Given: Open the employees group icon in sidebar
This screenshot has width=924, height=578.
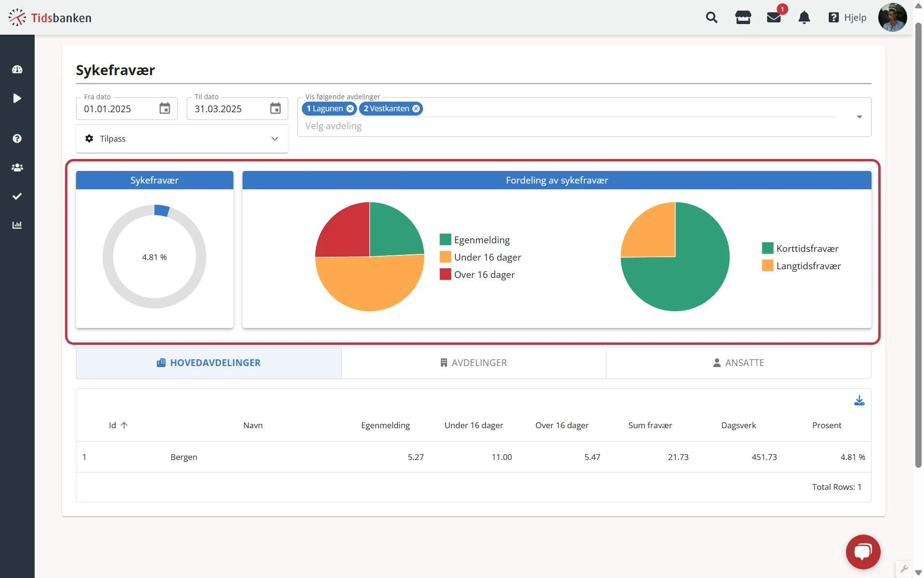Looking at the screenshot, I should (x=17, y=168).
